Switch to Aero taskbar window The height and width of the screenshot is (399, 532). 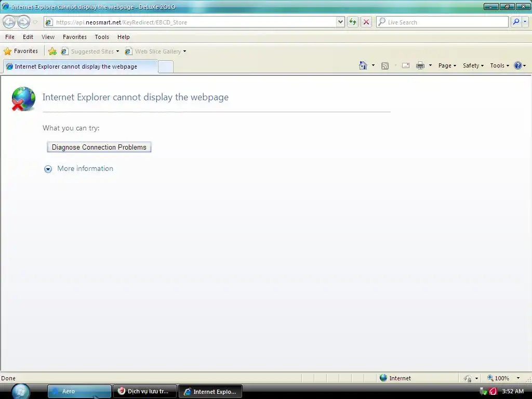coord(79,392)
